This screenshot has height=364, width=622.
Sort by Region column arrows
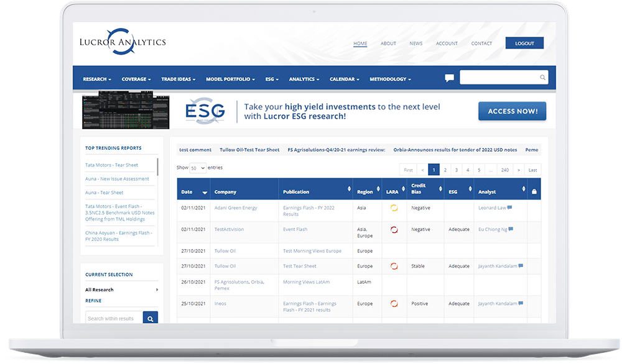[378, 189]
